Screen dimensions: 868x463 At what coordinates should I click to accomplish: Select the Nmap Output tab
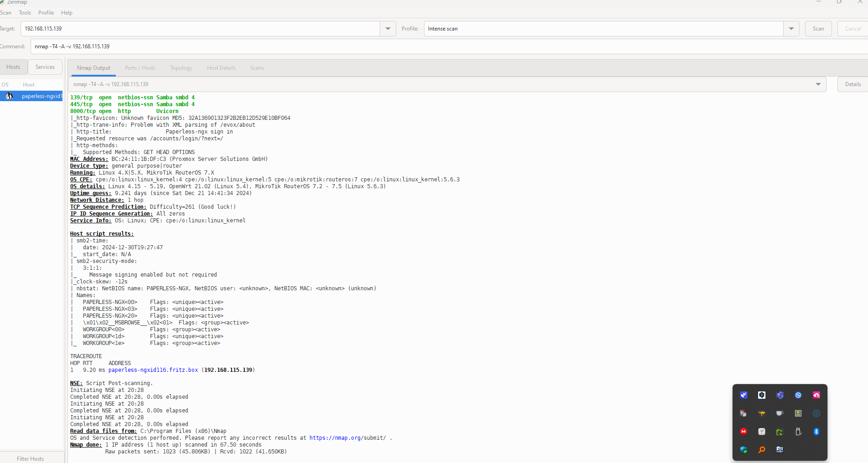pyautogui.click(x=93, y=68)
